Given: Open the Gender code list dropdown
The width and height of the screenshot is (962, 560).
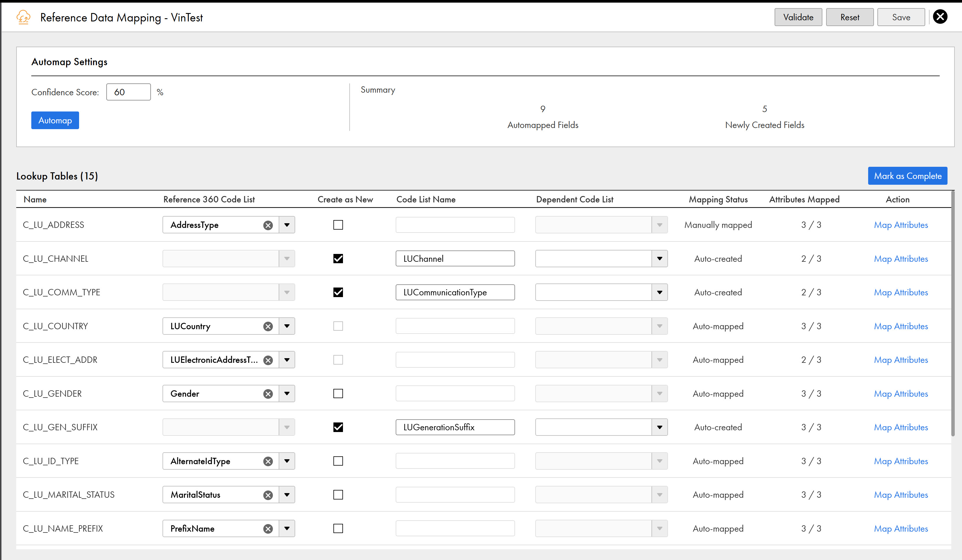Looking at the screenshot, I should point(287,393).
